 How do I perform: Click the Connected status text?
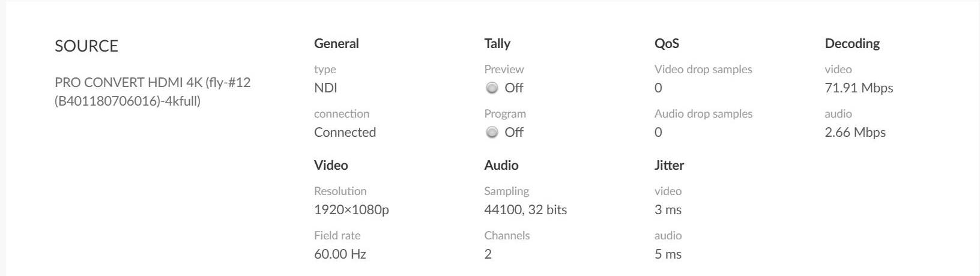tap(345, 133)
